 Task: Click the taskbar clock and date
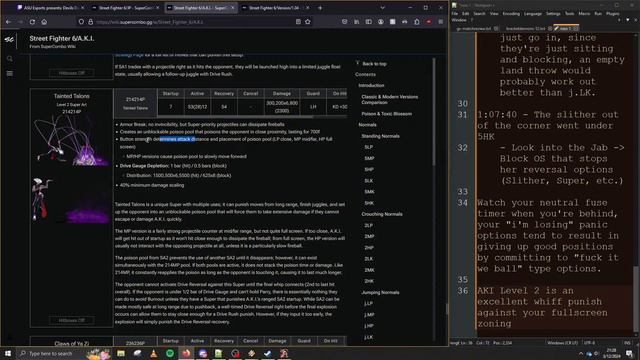[x=611, y=353]
